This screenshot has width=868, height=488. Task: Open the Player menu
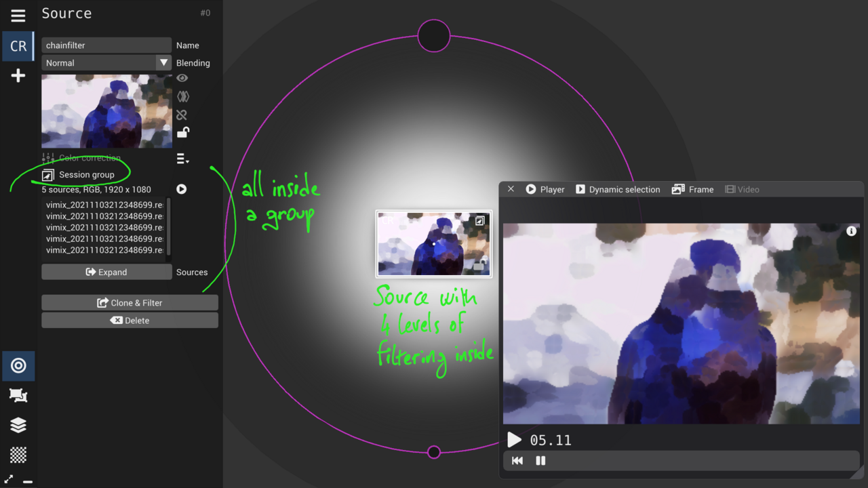tap(545, 189)
